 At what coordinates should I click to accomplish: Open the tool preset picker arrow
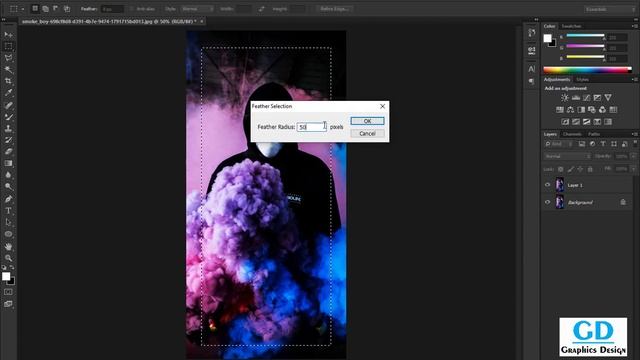pos(23,9)
